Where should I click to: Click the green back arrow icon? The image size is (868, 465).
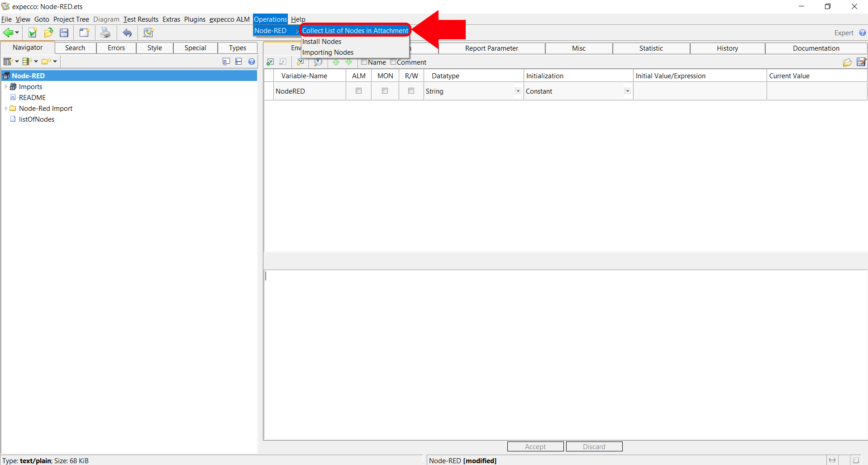pos(8,33)
